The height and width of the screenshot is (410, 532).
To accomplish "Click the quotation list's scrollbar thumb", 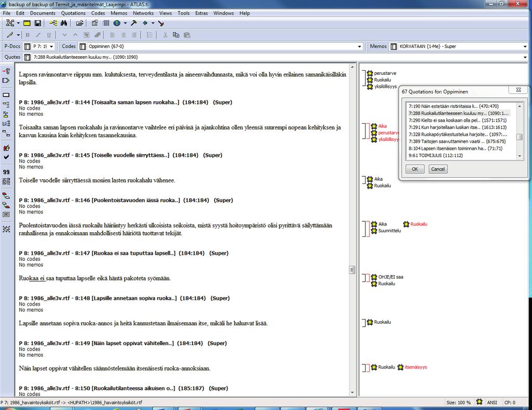I will click(x=520, y=137).
